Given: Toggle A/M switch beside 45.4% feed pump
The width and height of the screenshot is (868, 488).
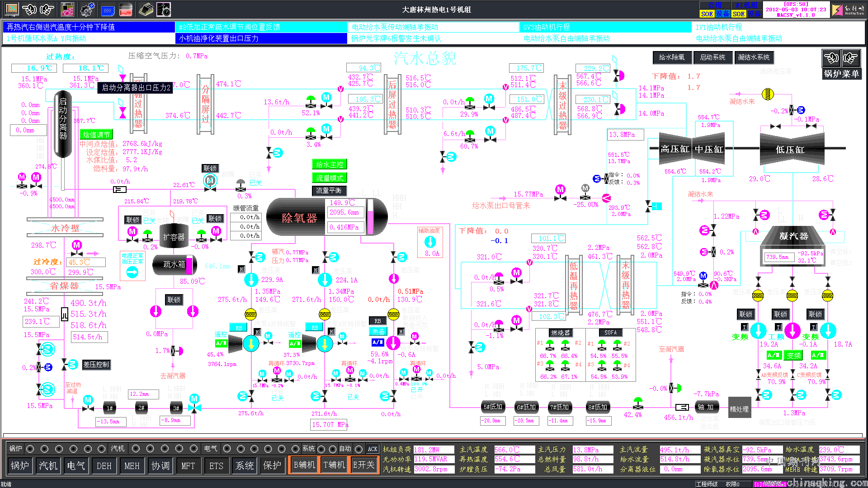Looking at the screenshot, I should (x=221, y=343).
